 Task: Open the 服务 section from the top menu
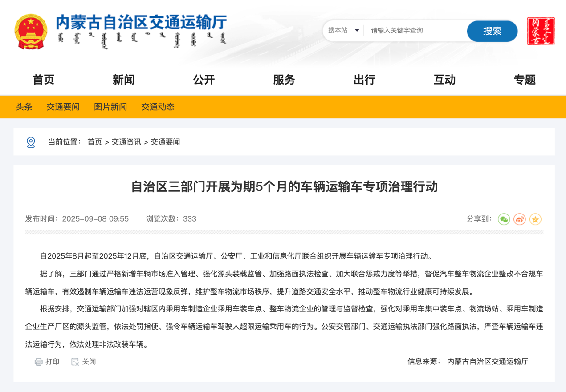point(284,80)
